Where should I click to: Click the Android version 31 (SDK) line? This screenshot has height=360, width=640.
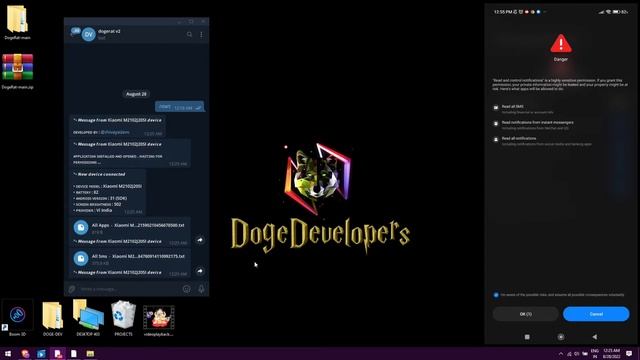pyautogui.click(x=100, y=198)
